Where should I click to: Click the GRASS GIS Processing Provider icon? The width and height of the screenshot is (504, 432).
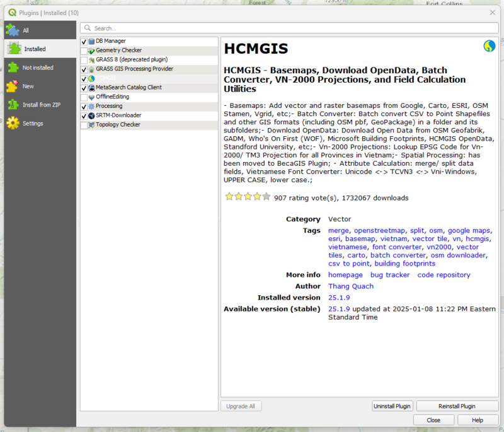click(x=90, y=69)
